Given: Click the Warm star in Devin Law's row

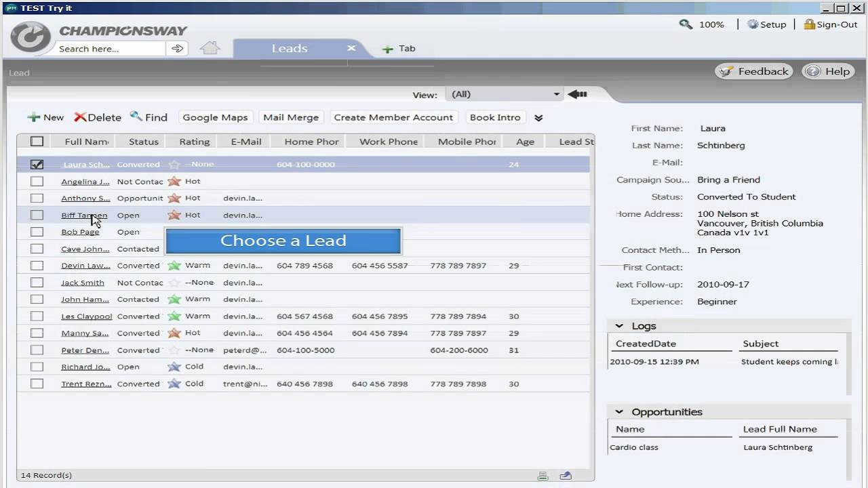Looking at the screenshot, I should (x=174, y=266).
